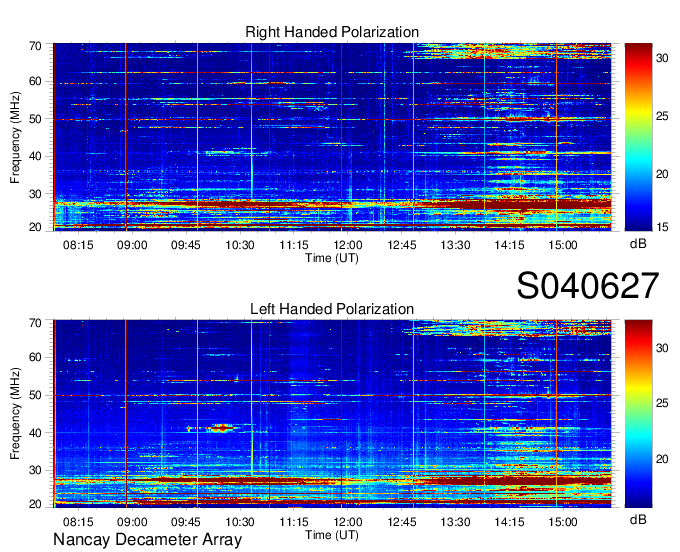Click the 11:15 tick on Right Handed plot

tap(294, 245)
